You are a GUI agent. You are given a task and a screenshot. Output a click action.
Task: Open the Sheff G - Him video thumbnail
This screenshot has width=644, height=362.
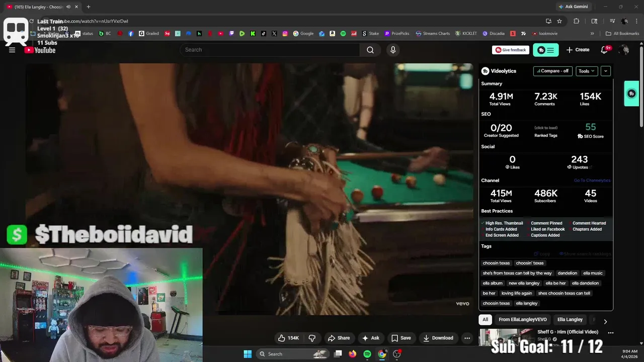506,337
